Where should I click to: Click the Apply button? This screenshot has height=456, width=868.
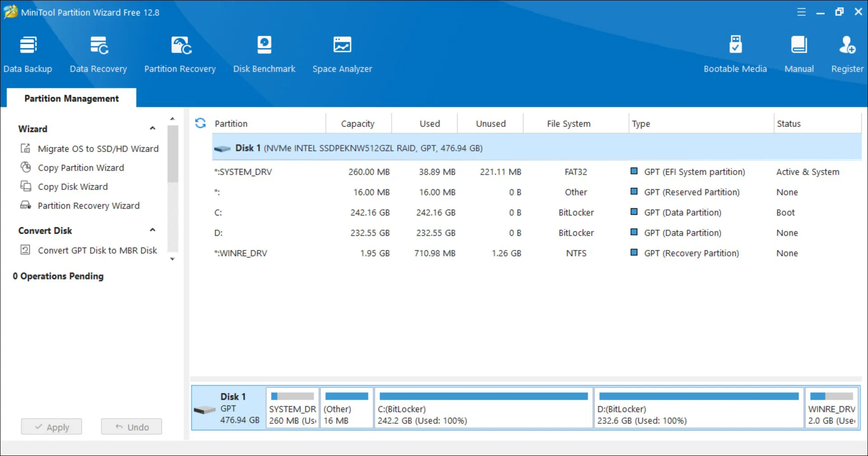point(52,427)
